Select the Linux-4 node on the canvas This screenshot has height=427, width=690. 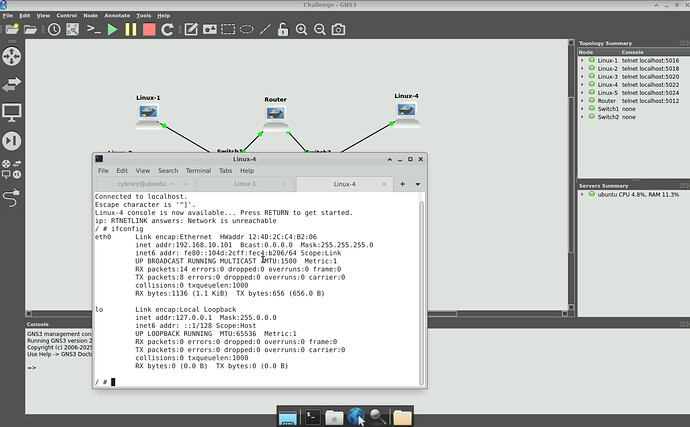tap(406, 111)
